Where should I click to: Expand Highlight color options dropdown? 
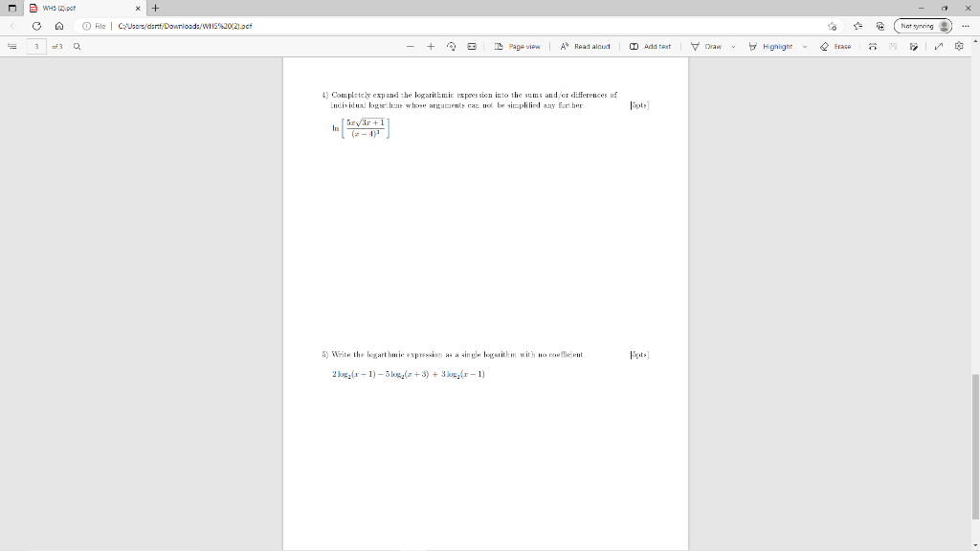click(x=804, y=46)
